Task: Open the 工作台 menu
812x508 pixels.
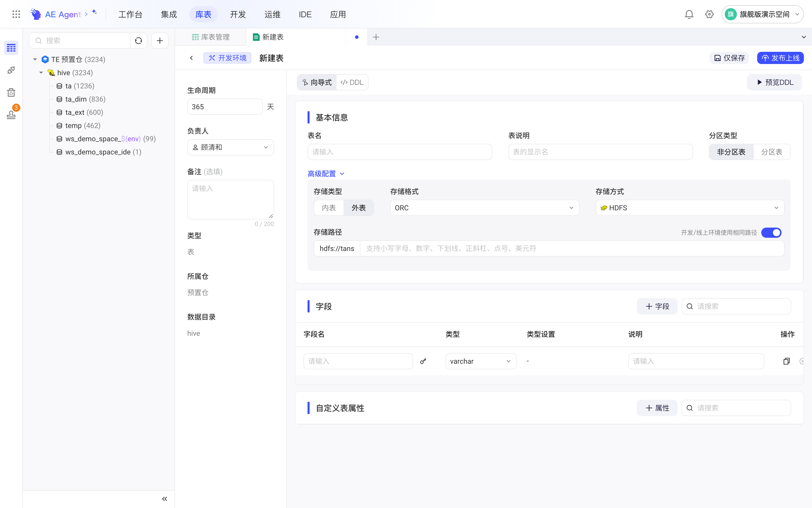Action: (x=130, y=14)
